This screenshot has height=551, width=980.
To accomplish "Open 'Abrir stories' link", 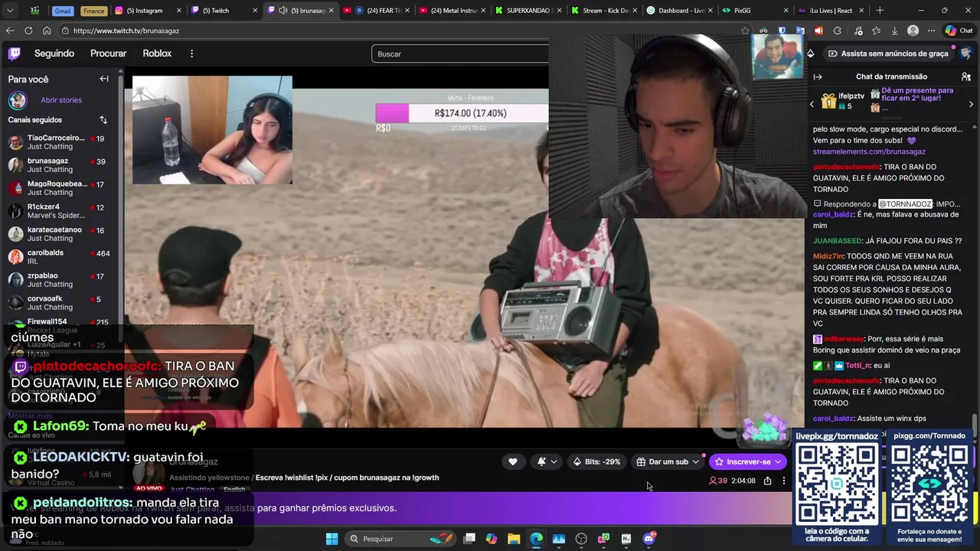I will tap(61, 100).
